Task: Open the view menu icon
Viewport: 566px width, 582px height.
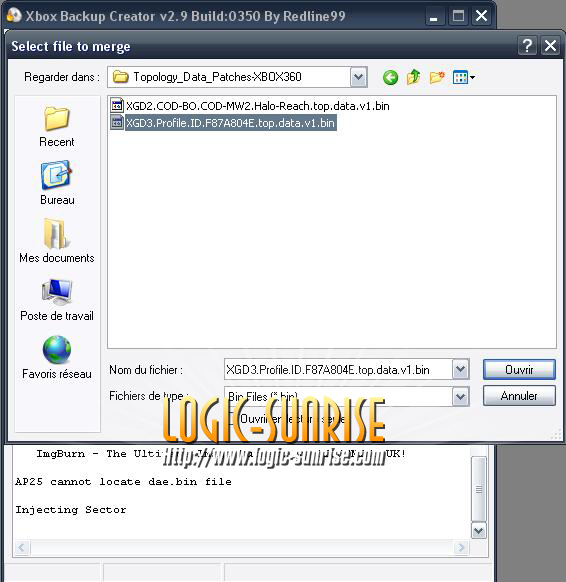Action: click(464, 78)
